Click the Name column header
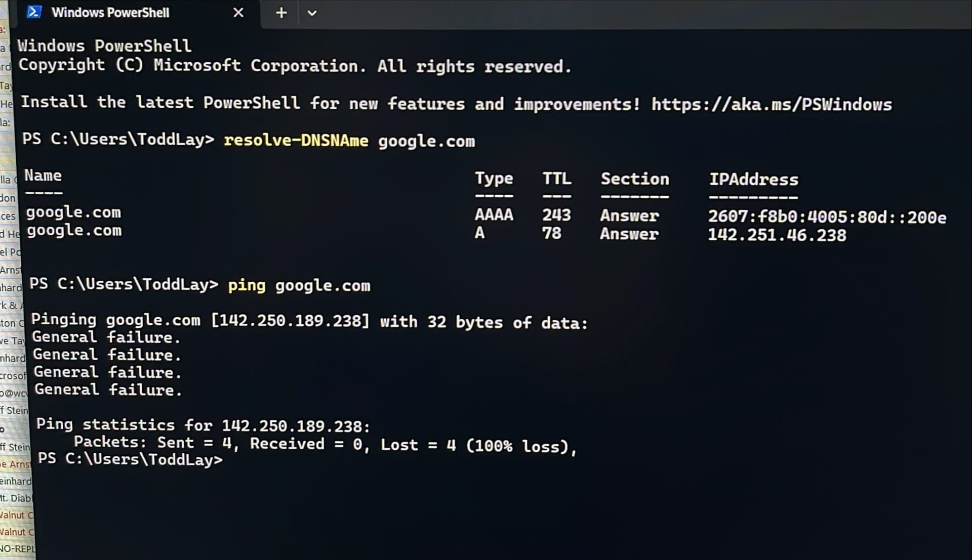 [x=43, y=176]
